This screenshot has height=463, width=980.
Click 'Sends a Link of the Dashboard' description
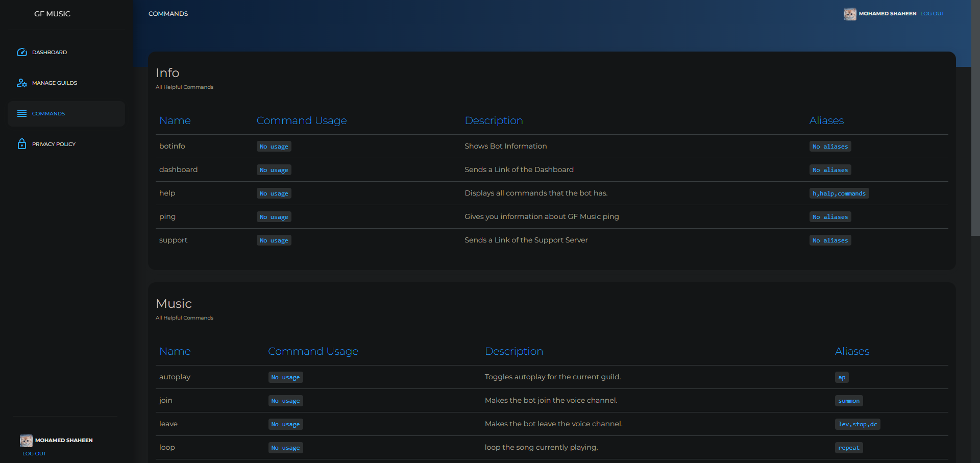coord(519,169)
